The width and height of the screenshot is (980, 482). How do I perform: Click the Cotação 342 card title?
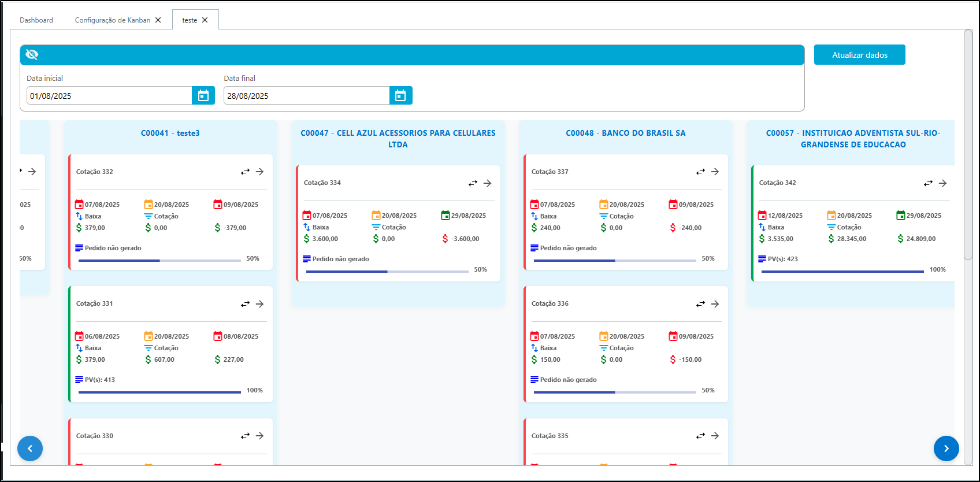(x=778, y=183)
